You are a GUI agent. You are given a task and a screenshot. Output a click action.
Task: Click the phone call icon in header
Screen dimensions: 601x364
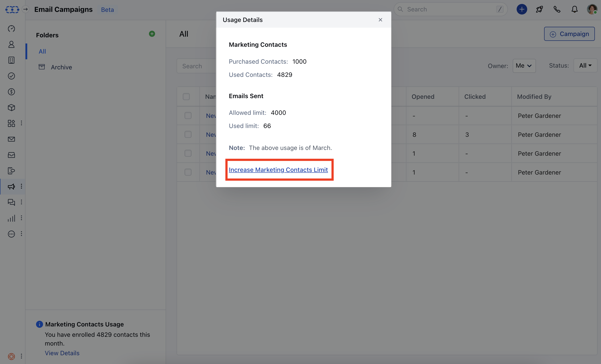[557, 9]
